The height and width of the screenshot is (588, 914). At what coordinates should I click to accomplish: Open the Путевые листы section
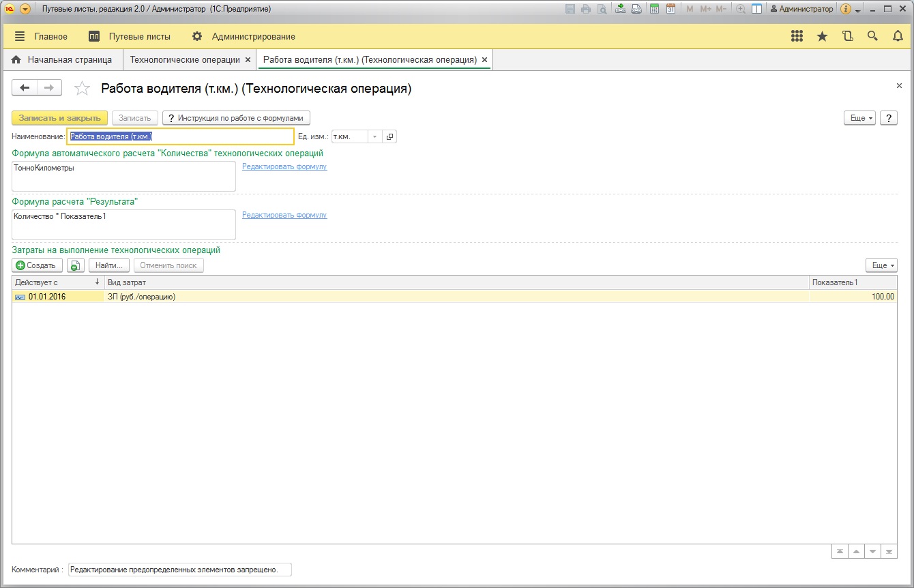tap(130, 36)
